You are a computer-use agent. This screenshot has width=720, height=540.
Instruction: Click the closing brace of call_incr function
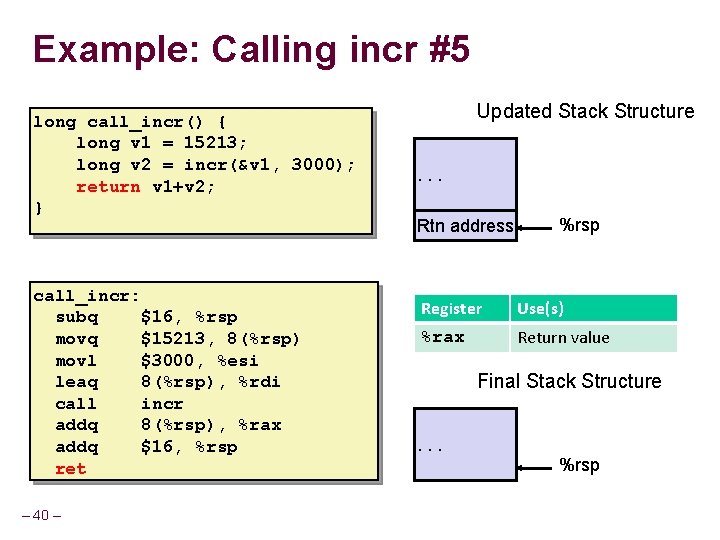click(x=39, y=208)
